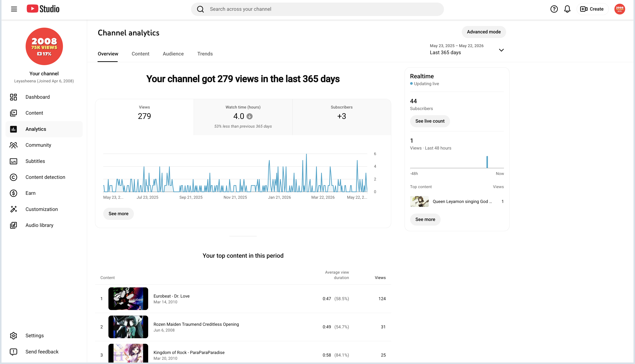This screenshot has width=635, height=364.
Task: Open the Eurobeat - Dr. Love thumbnail
Action: point(128,299)
